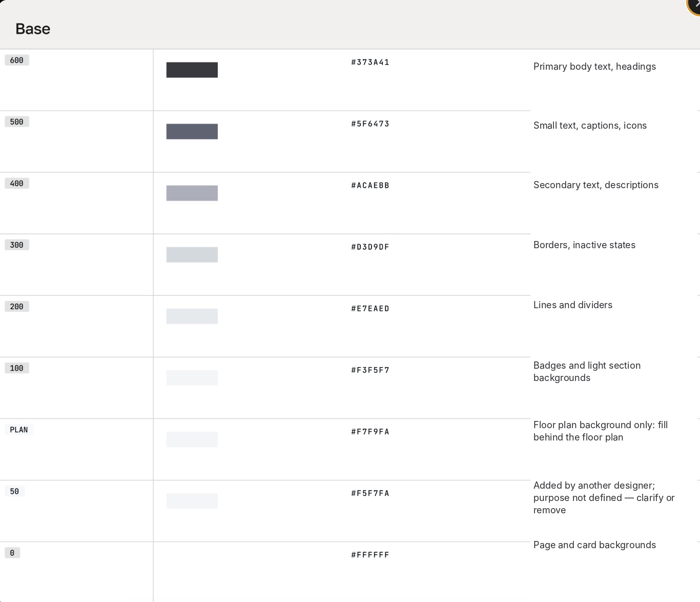Click 'Badges and light section backgrounds' text
This screenshot has height=602, width=700.
point(587,372)
